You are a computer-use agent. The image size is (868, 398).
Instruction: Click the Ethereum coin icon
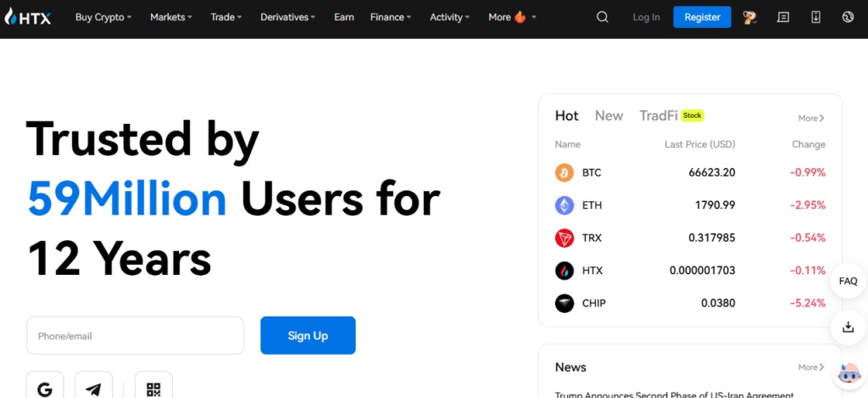565,205
